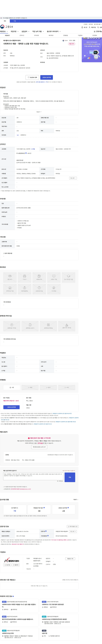
Task: Click the 관심정보 등록 heart button
Action: point(32,78)
